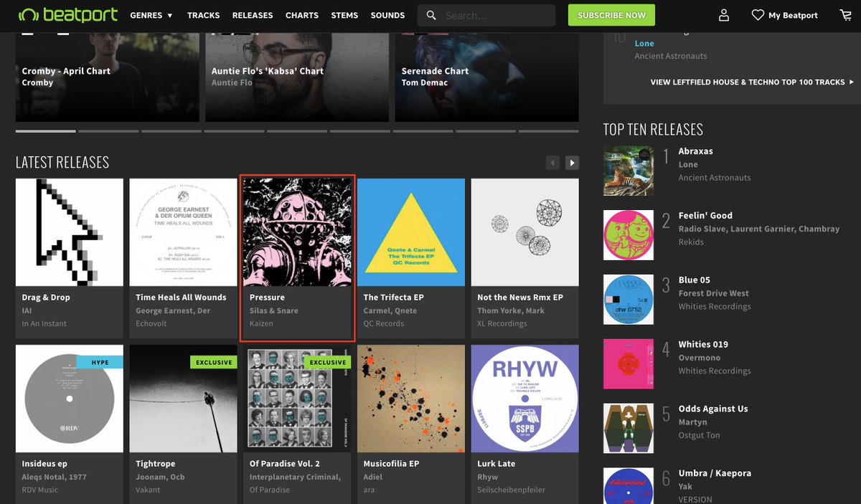Open Insideus ep release artwork
The image size is (861, 504).
pos(70,399)
